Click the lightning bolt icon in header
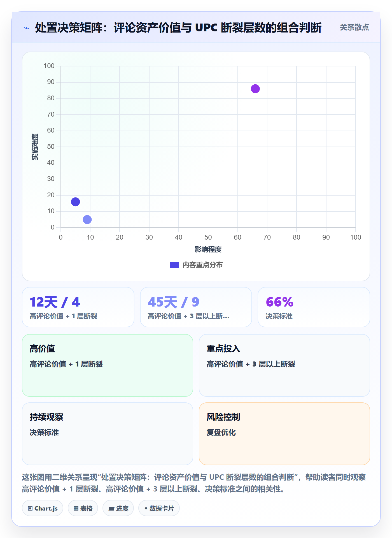This screenshot has height=538, width=392. click(x=27, y=28)
